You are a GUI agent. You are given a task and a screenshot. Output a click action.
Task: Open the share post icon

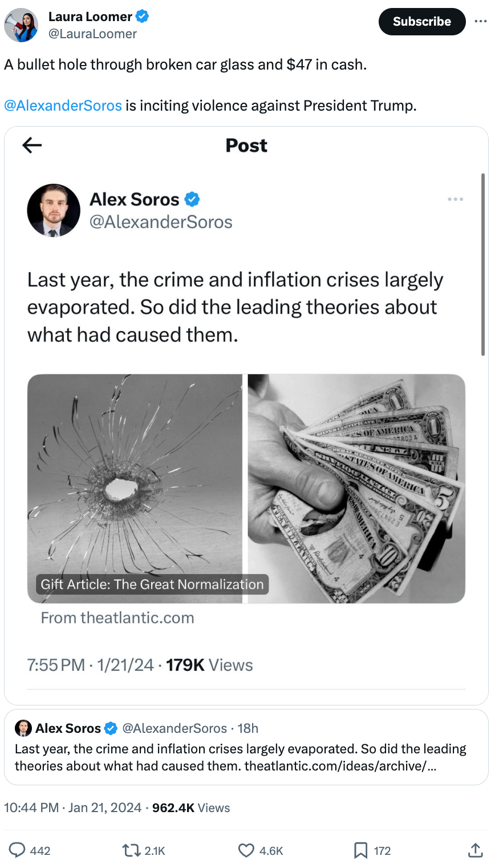pos(476,850)
